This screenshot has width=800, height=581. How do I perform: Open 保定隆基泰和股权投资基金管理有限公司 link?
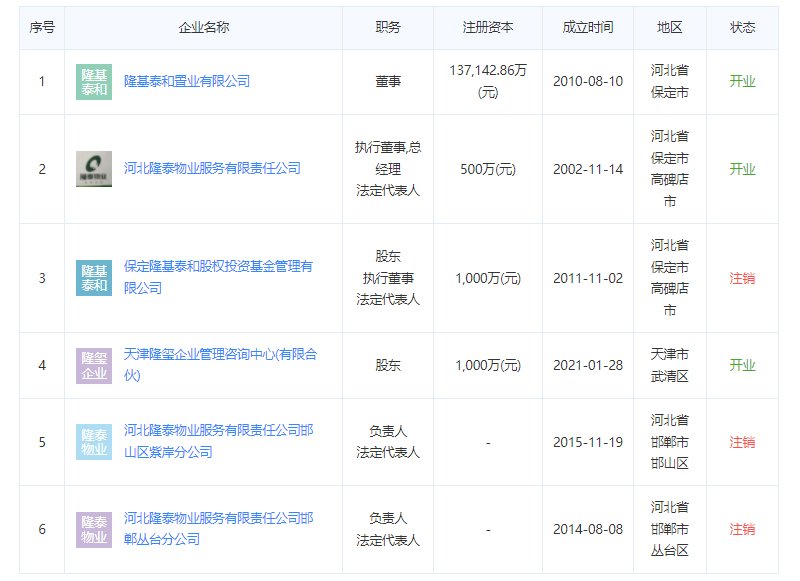coord(218,277)
